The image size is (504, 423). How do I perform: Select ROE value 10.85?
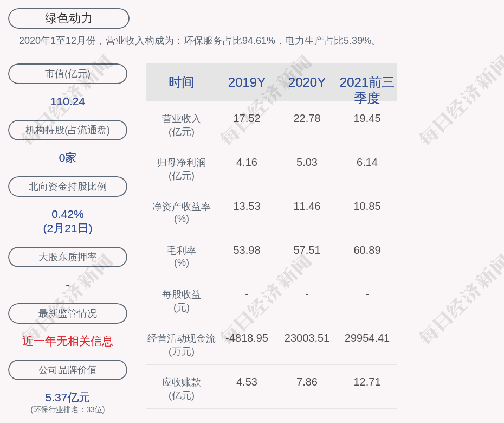(x=367, y=206)
